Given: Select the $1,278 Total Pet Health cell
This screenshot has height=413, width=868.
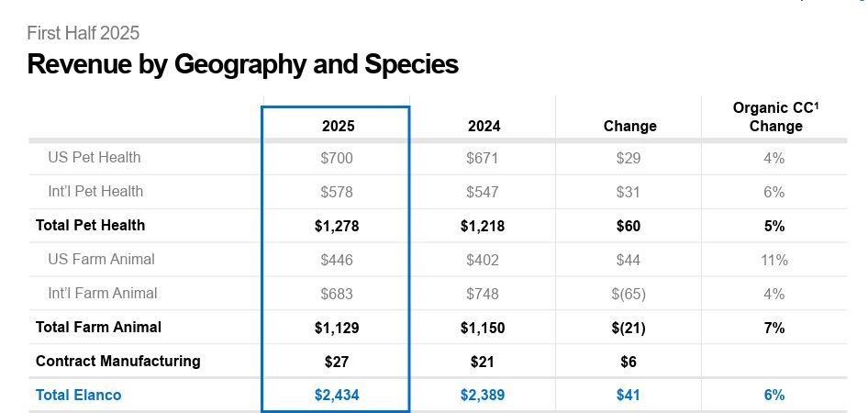Looking at the screenshot, I should click(x=337, y=226).
